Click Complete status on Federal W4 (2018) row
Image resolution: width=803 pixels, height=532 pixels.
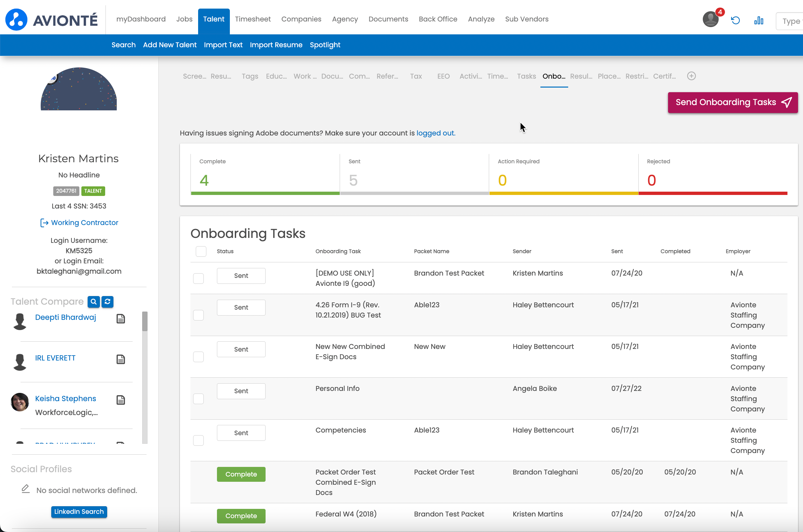click(x=241, y=516)
